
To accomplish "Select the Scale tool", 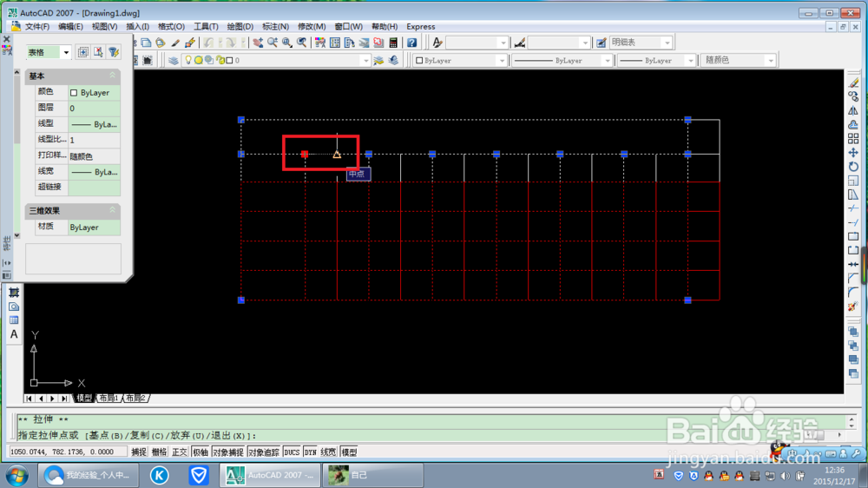I will (x=853, y=181).
